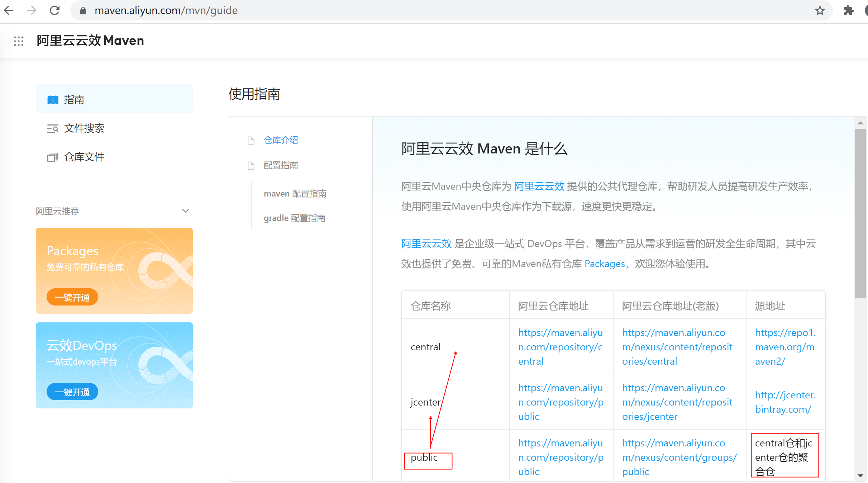Open the extensions puzzle icon

point(848,10)
